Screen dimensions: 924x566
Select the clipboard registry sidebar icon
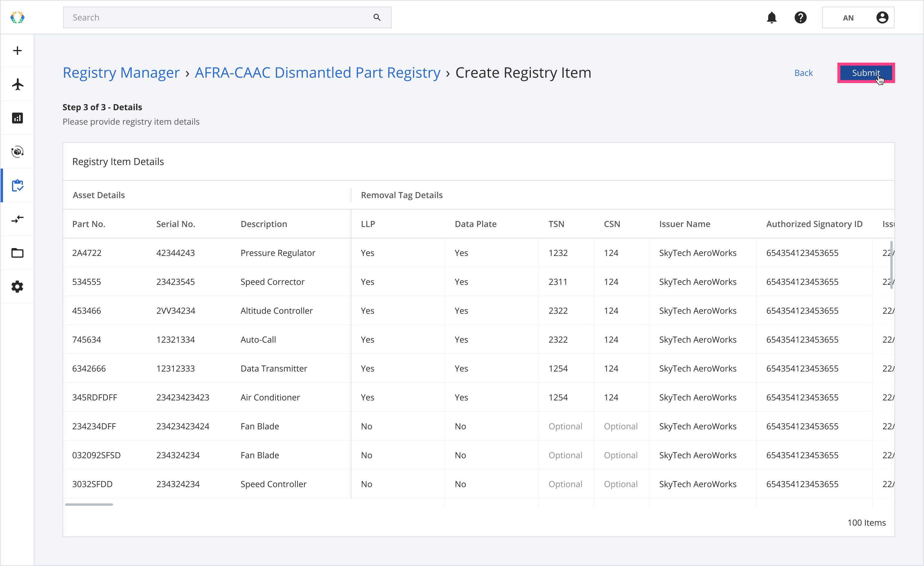pyautogui.click(x=17, y=185)
